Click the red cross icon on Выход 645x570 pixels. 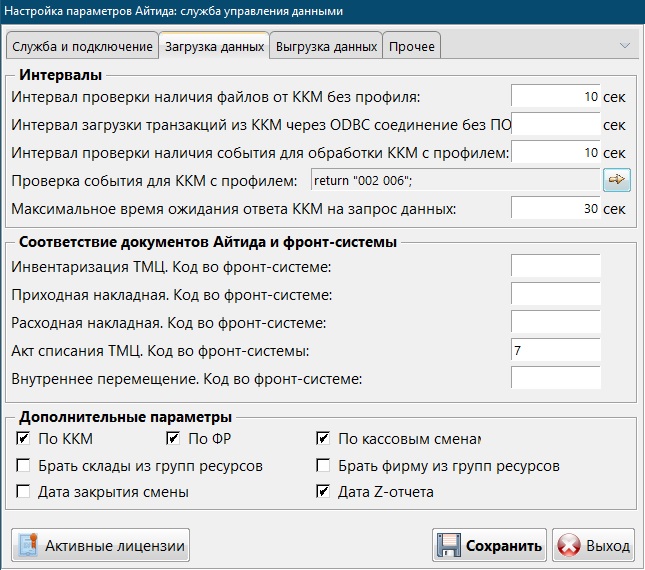tap(568, 545)
